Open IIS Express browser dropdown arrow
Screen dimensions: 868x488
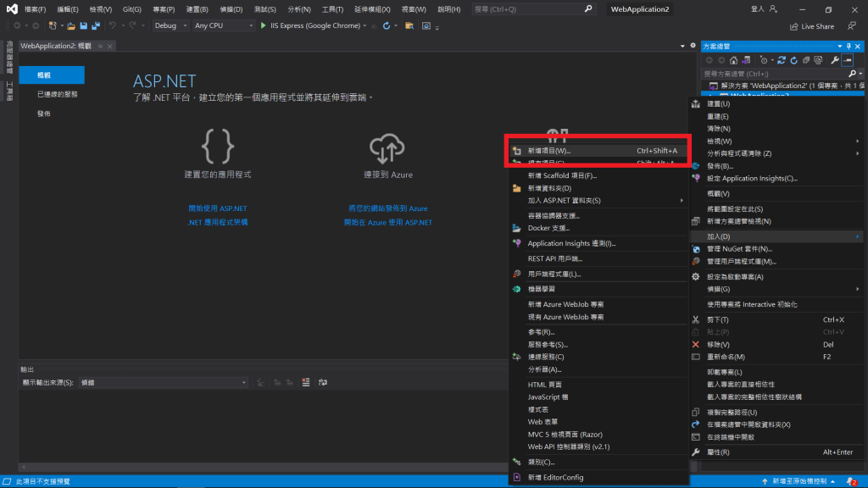364,25
